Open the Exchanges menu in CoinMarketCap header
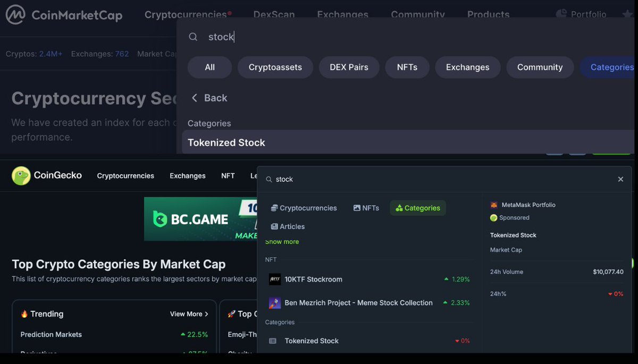Screen dimensions: 638x364 342,14
